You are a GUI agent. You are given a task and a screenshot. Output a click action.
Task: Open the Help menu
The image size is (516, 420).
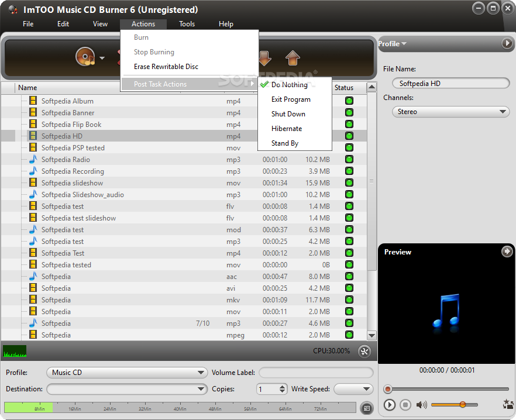pos(226,24)
